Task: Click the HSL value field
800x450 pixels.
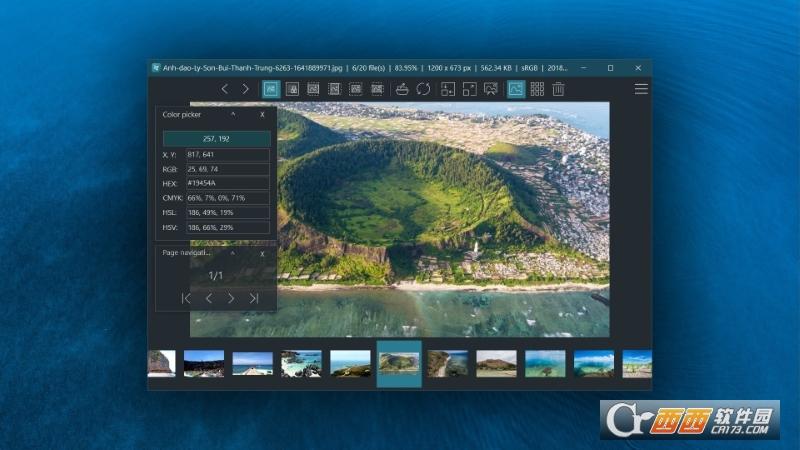Action: point(228,213)
